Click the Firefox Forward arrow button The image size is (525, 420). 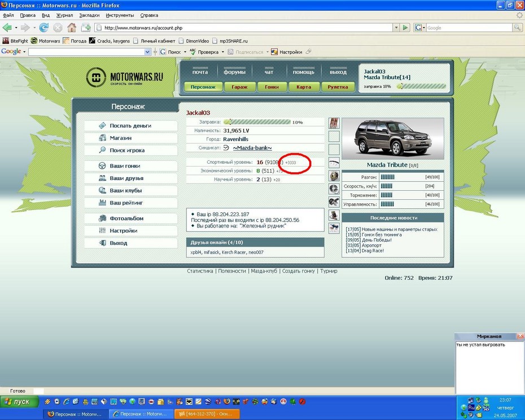pos(25,28)
